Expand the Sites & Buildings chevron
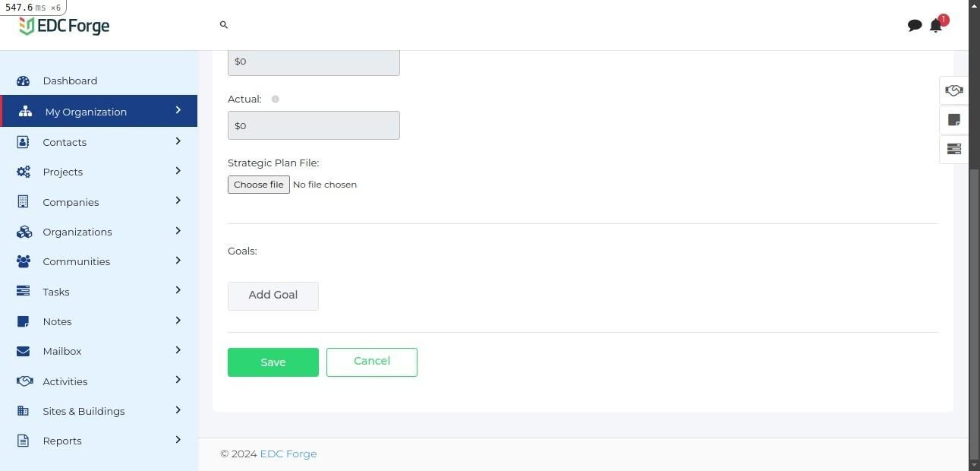 [178, 410]
